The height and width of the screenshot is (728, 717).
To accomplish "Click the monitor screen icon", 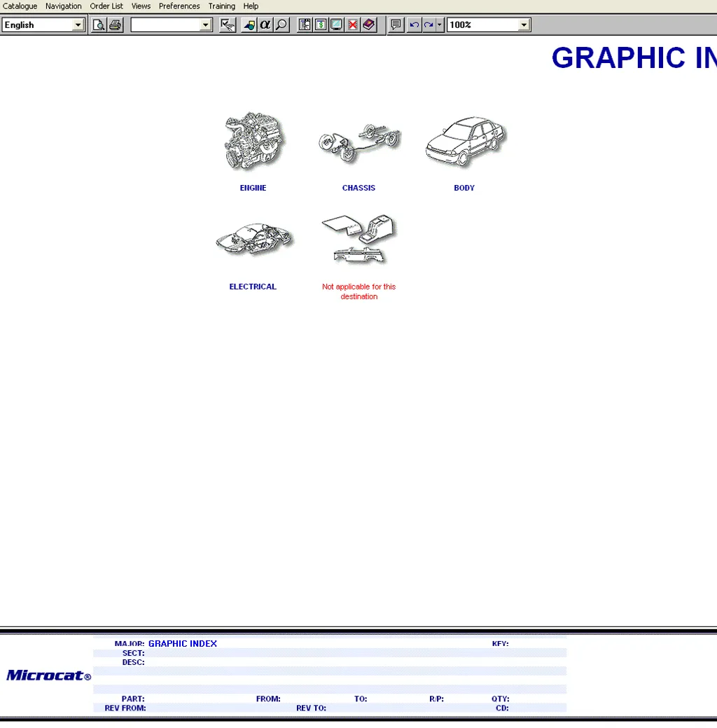I will (x=337, y=25).
